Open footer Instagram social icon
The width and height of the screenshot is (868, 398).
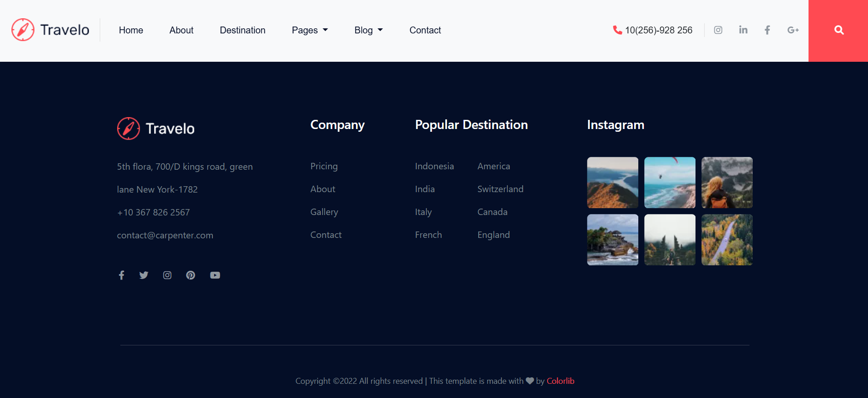point(167,275)
